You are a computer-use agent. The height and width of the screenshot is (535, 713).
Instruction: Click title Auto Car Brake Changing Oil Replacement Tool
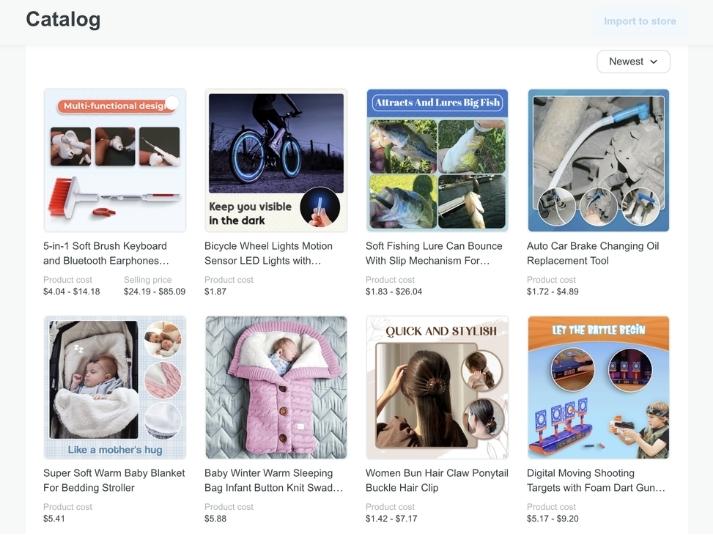coord(593,253)
